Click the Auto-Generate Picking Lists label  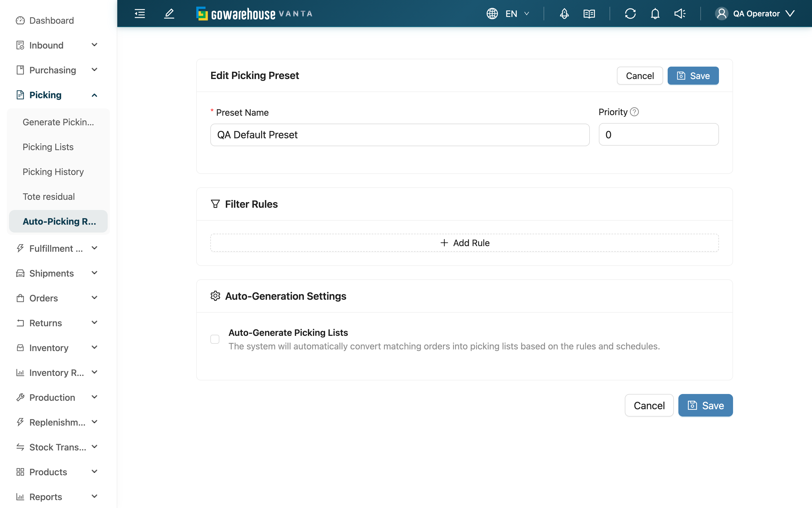(288, 333)
